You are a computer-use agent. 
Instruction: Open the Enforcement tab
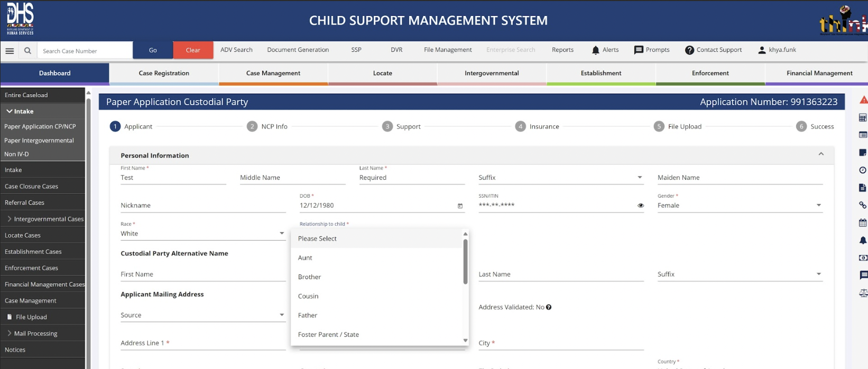point(710,73)
